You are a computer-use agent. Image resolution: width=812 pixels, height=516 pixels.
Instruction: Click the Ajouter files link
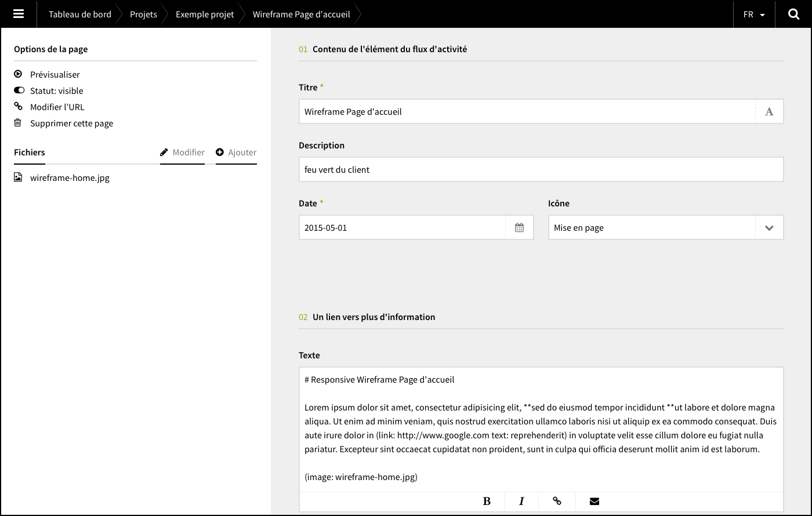tap(236, 152)
